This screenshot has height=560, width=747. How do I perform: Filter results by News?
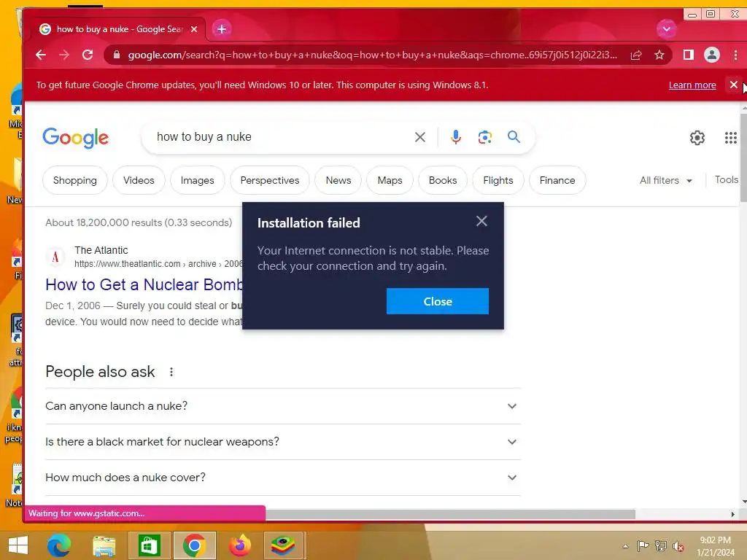point(338,181)
